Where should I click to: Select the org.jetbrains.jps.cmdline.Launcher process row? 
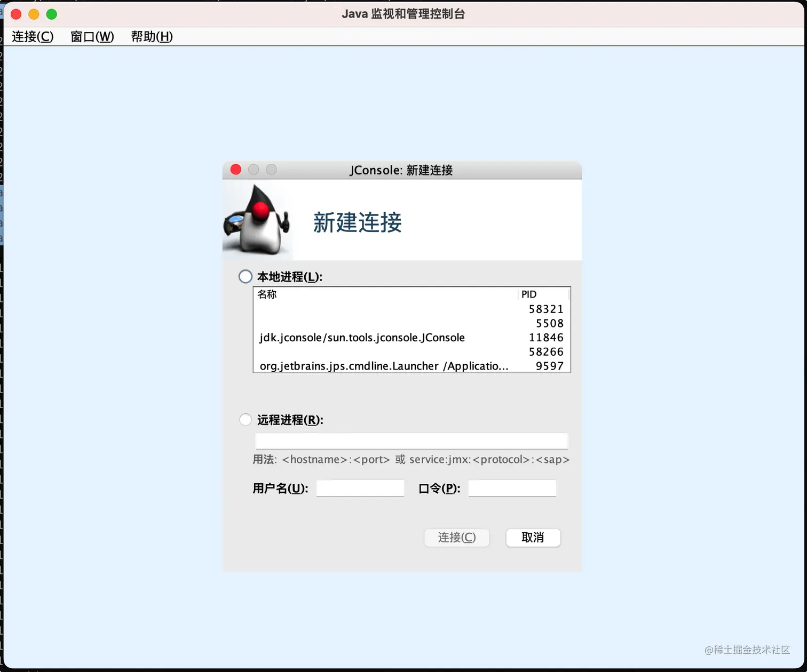[412, 366]
